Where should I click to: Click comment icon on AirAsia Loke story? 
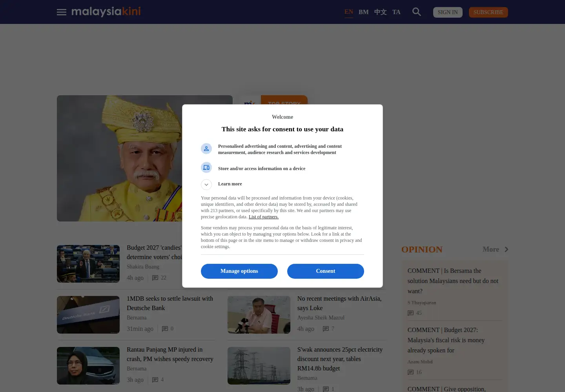(x=326, y=329)
